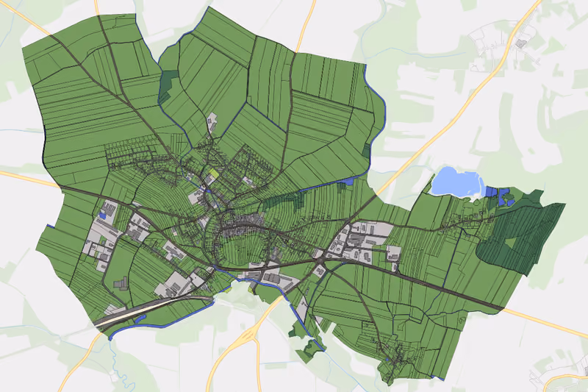Click the dark grey buildings in the southwestern field
Screen dimensions: 588x392
click(121, 283)
